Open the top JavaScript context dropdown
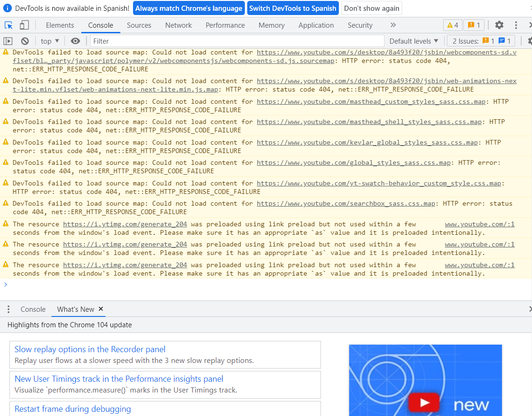Screen dimensions: 532x416 (50, 41)
